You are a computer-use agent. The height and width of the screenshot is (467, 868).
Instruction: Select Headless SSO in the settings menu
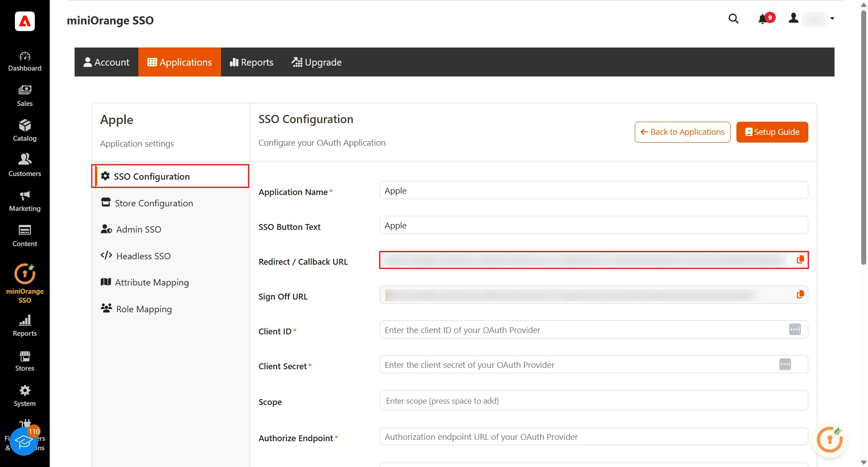point(170,256)
